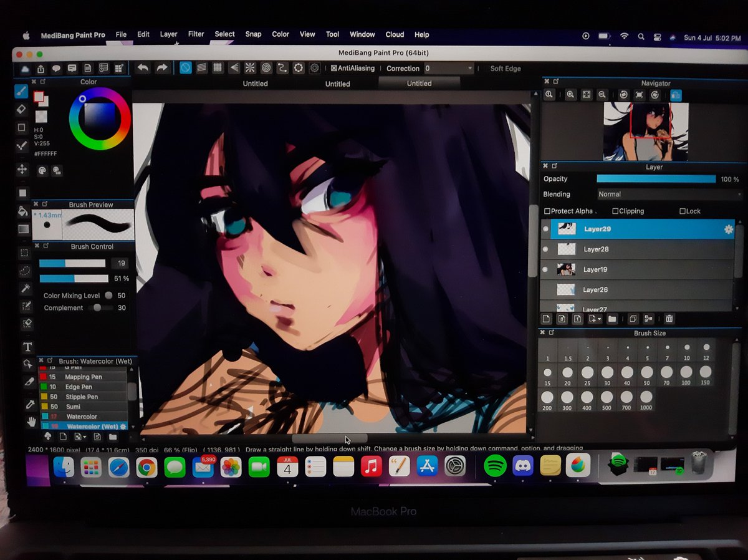
Task: Open the Filter menu
Action: (x=196, y=34)
